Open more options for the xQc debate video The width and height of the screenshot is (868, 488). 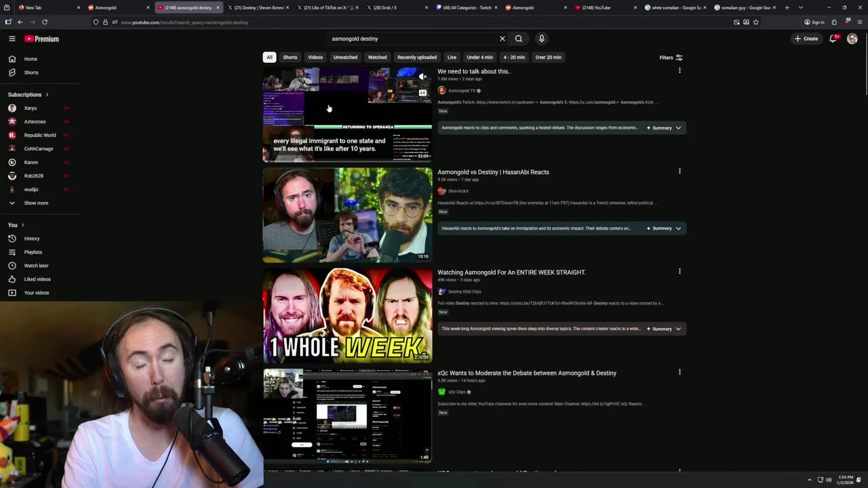coord(679,372)
